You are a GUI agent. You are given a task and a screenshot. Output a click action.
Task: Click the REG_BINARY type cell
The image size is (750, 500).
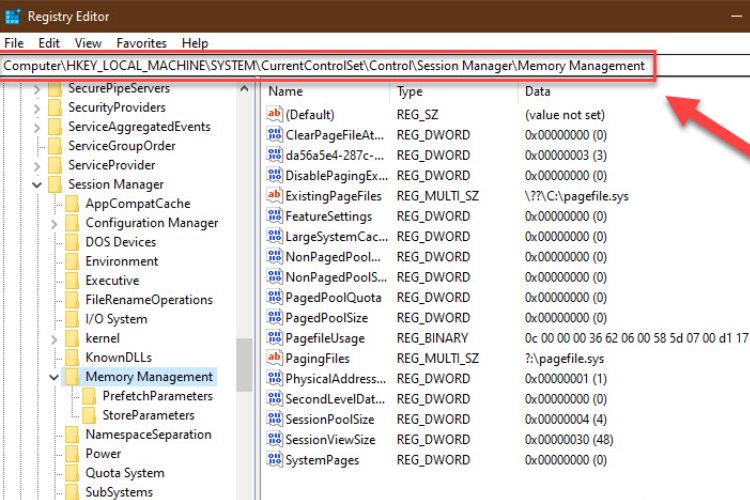click(432, 338)
